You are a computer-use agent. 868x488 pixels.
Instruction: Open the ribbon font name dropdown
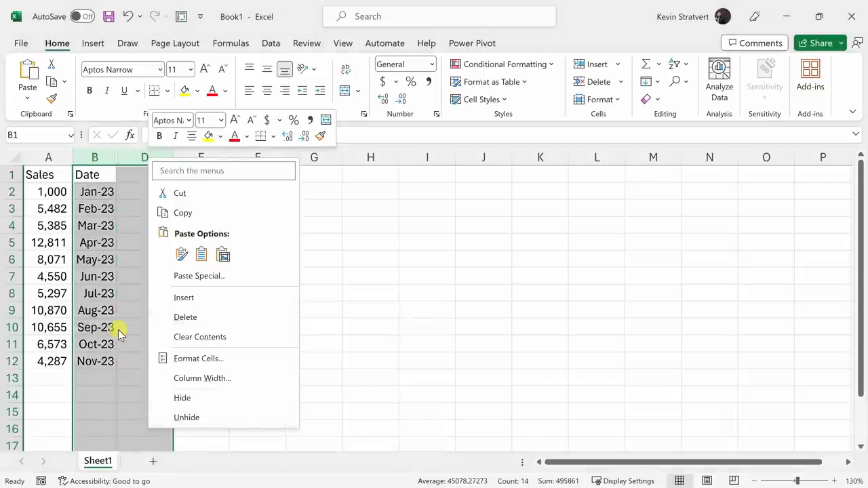point(160,69)
